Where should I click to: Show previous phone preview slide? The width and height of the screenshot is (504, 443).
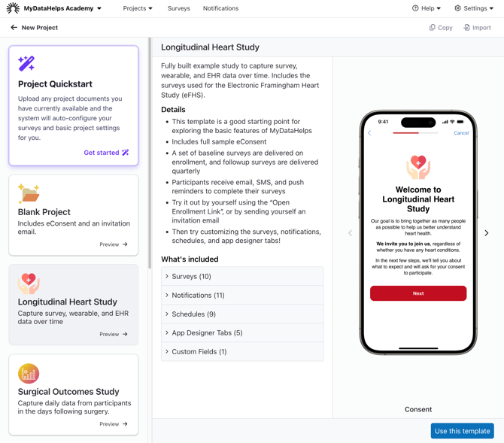tap(350, 233)
